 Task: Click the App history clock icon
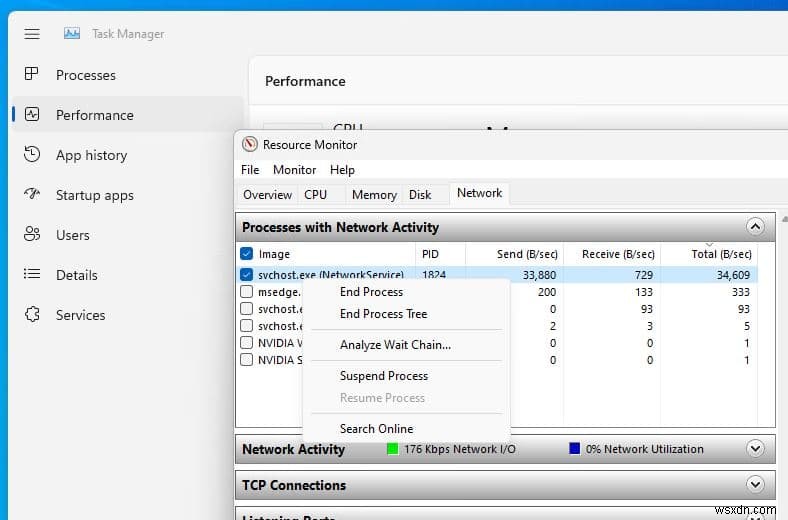(32, 154)
